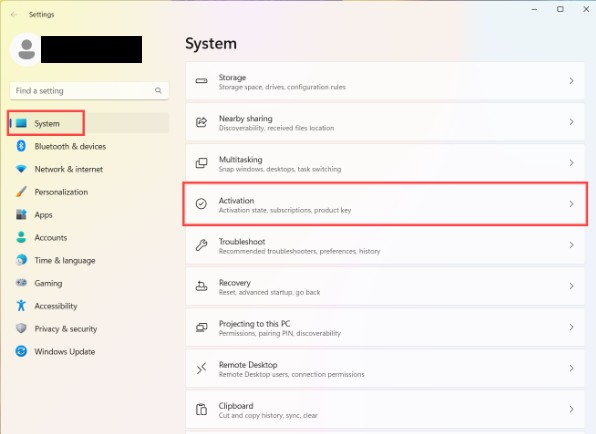Click the Clipboard icon

coord(201,409)
